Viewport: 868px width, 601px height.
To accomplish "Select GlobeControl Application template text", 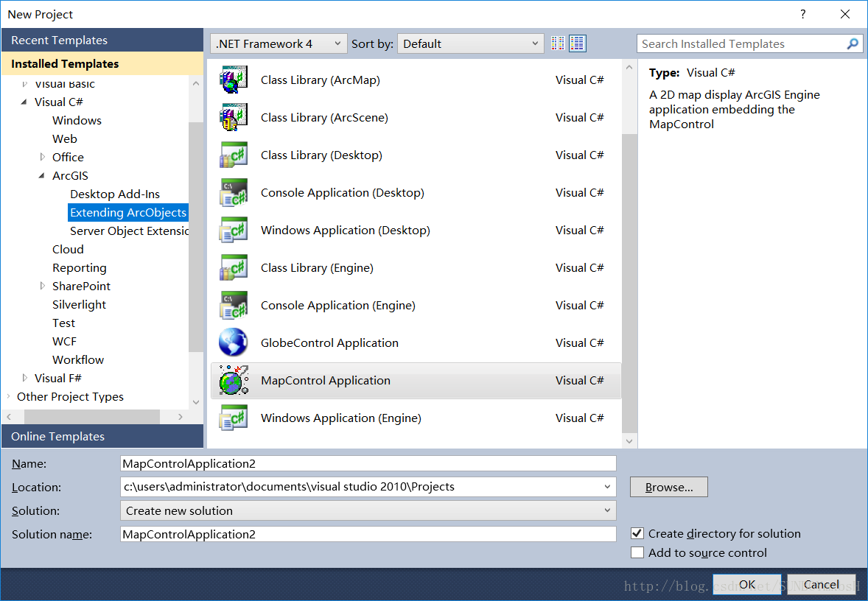I will coord(329,342).
